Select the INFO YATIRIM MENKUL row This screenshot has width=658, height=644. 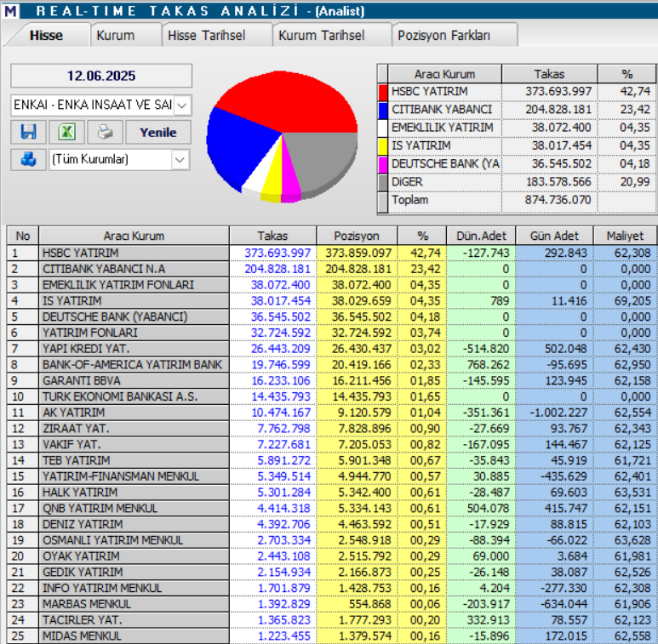332,588
